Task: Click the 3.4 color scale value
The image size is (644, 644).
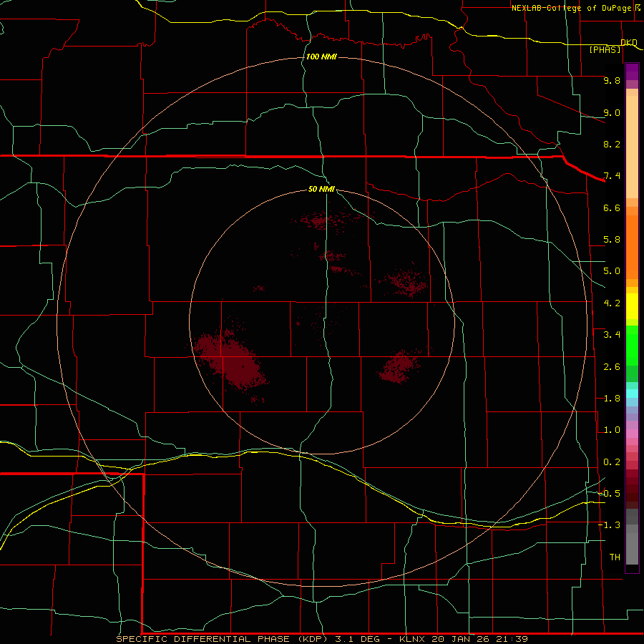Action: click(612, 335)
